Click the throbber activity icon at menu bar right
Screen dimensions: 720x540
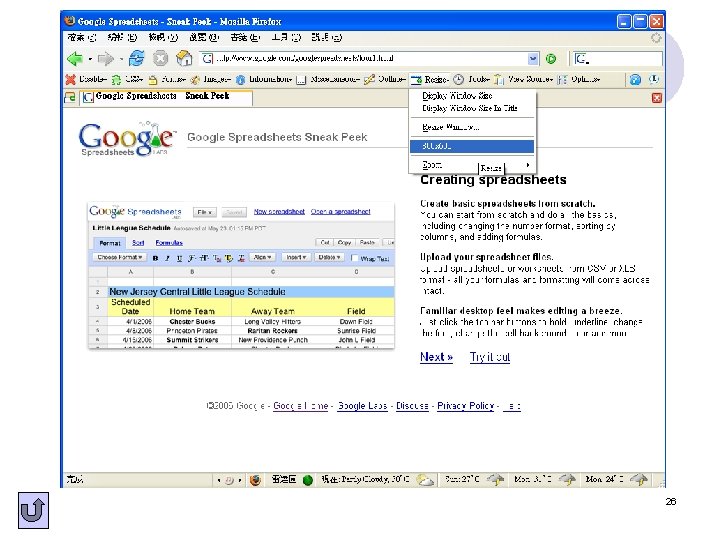pos(656,38)
